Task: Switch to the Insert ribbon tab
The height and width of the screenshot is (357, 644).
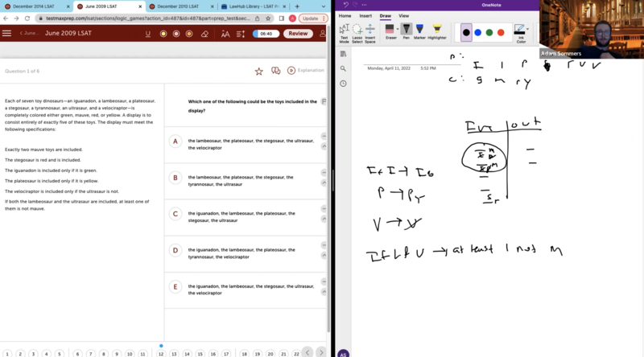Action: (x=365, y=15)
